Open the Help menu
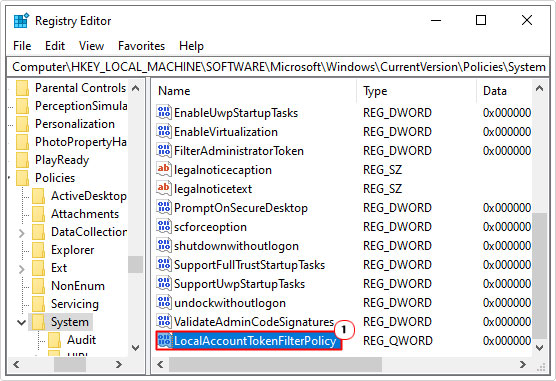Screen dimensions: 556x381 tap(191, 46)
